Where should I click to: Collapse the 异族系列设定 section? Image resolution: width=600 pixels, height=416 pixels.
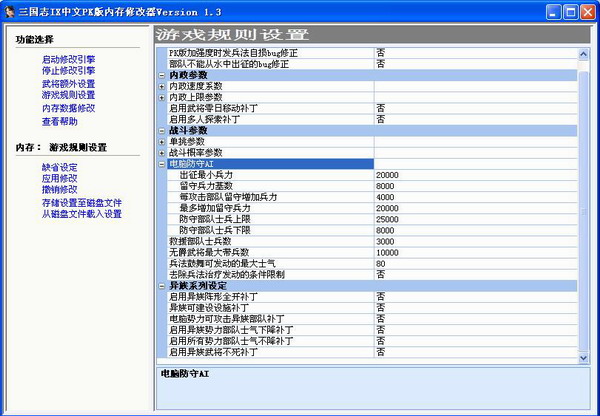coord(163,285)
